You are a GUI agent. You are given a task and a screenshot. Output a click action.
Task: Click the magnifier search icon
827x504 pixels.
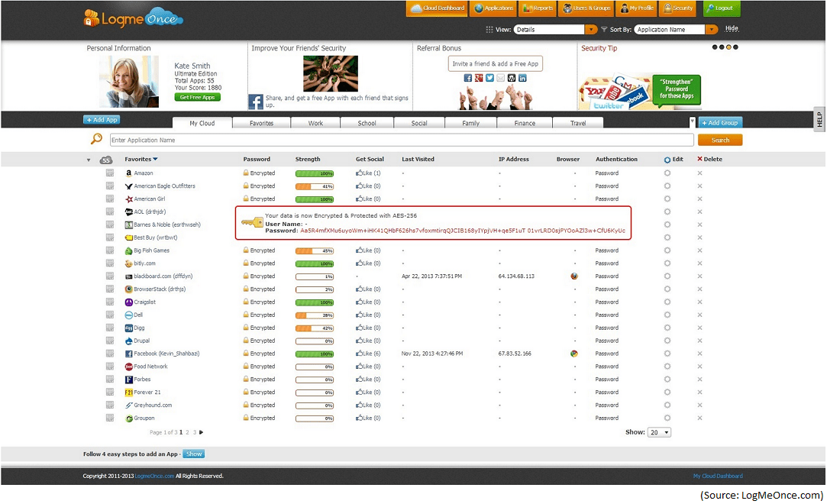tap(96, 139)
